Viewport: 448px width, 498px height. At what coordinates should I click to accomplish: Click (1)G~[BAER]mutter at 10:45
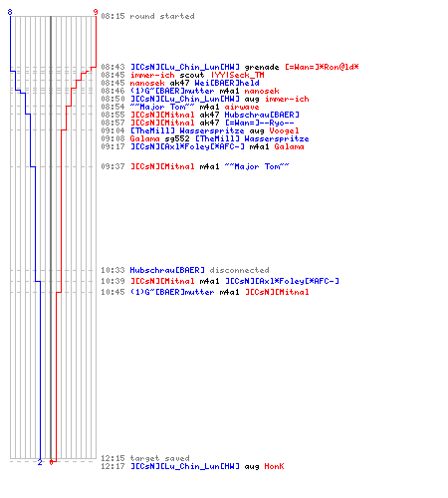[x=172, y=292]
